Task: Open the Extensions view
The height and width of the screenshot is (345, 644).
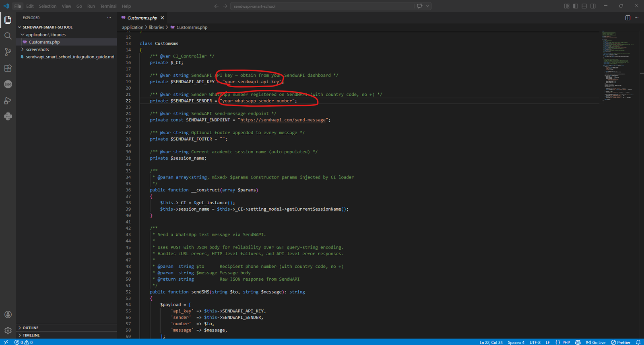Action: click(8, 68)
